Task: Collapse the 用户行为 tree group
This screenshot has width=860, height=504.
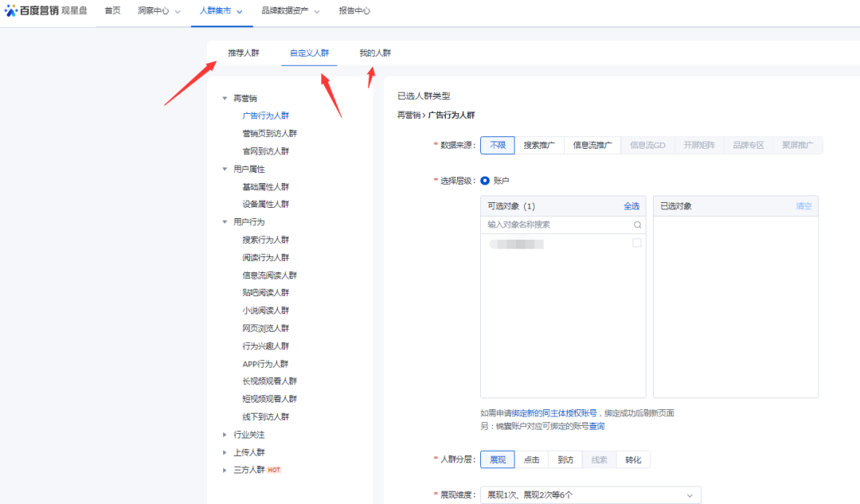Action: [x=225, y=222]
